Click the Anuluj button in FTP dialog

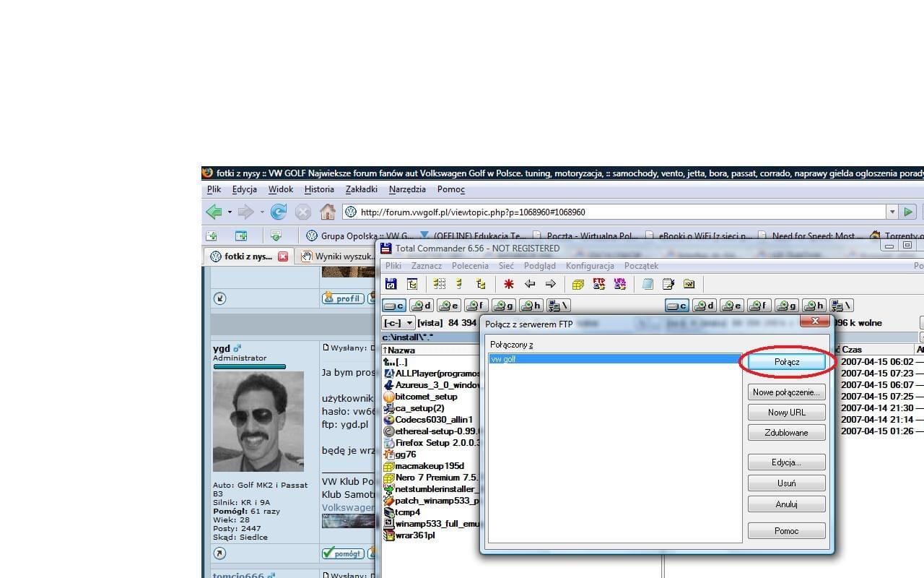coord(787,504)
